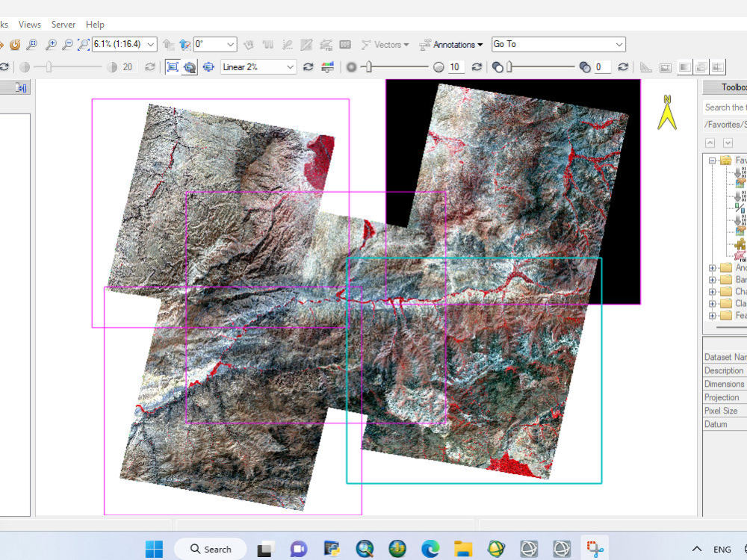Open the Annotations dropdown menu
This screenshot has width=747, height=560.
450,45
